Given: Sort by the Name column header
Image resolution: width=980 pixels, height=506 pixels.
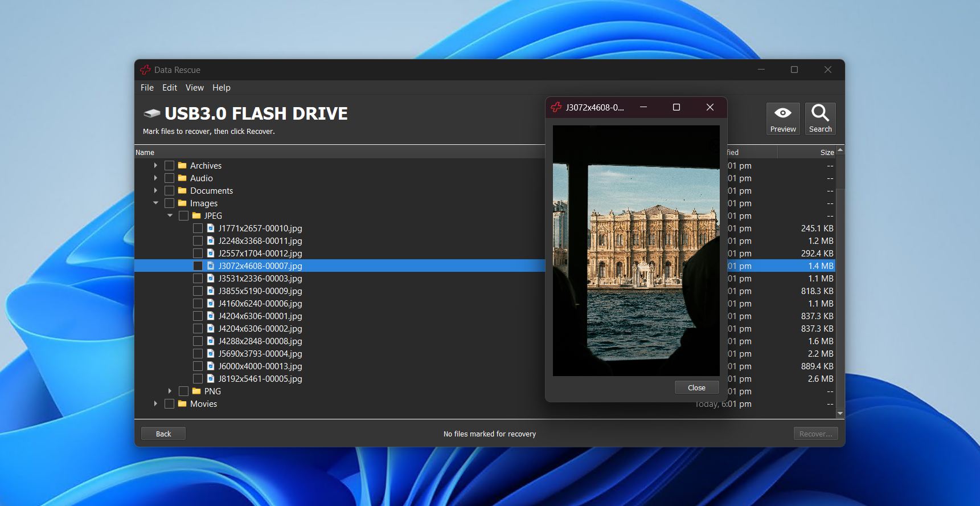Looking at the screenshot, I should [x=145, y=152].
